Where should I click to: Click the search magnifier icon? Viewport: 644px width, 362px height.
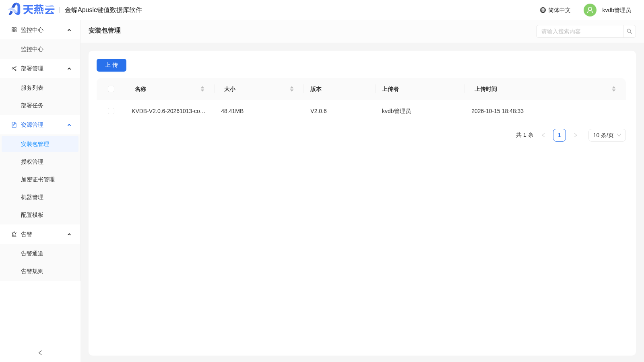point(630,31)
